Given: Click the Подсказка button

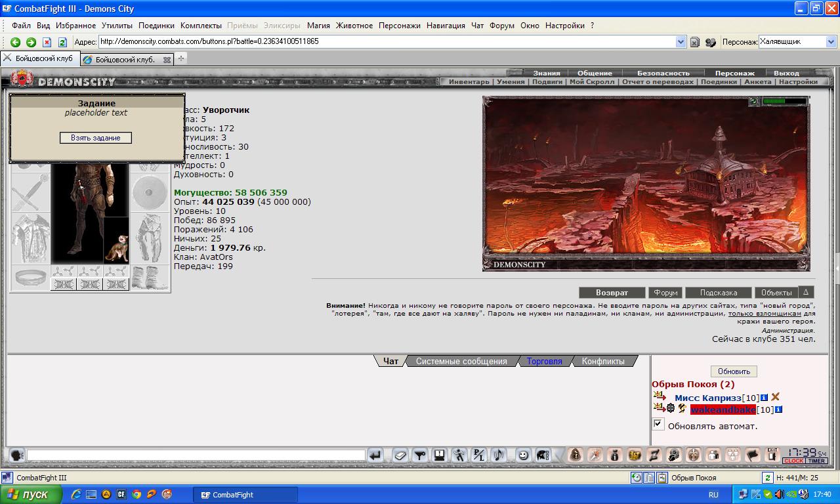Looking at the screenshot, I should 719,293.
